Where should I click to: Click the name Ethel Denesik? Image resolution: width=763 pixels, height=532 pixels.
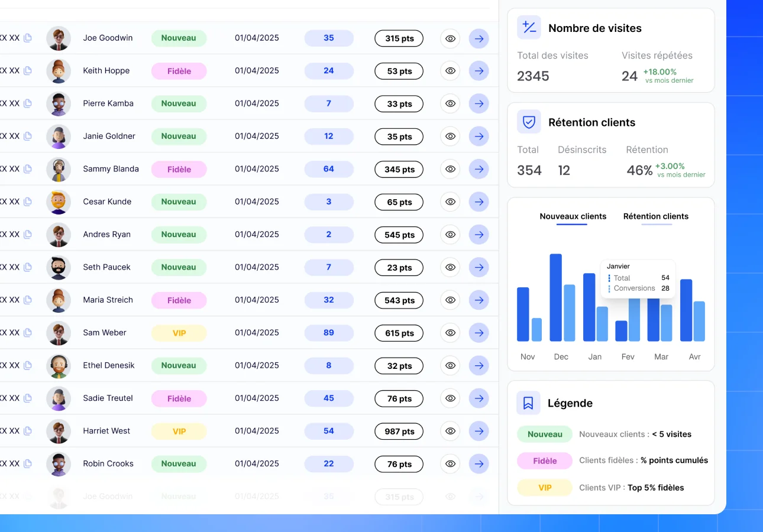109,365
